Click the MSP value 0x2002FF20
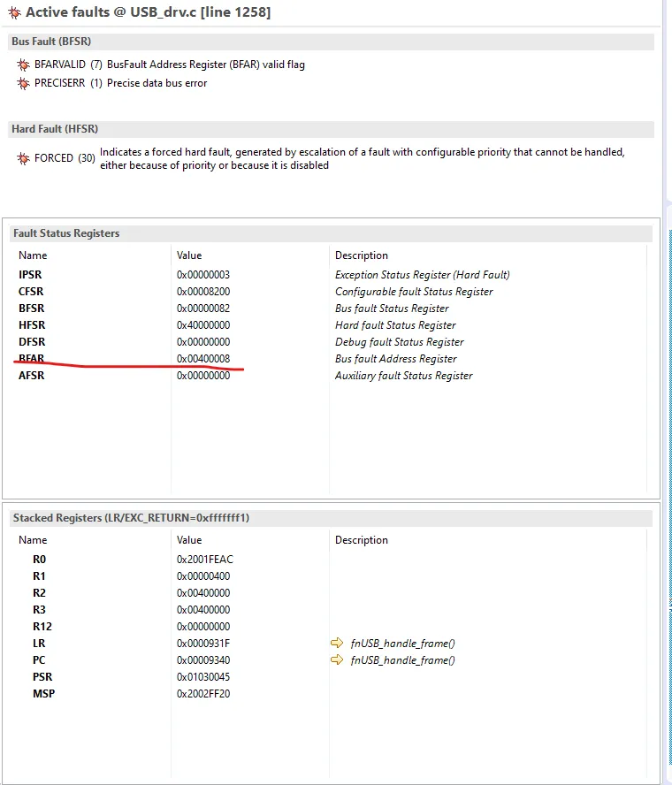This screenshot has width=672, height=785. (x=203, y=694)
